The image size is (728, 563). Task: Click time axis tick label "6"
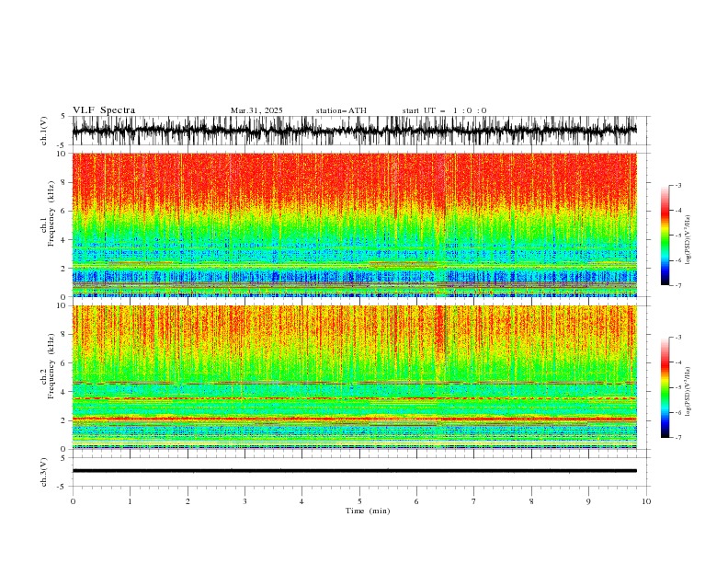416,501
